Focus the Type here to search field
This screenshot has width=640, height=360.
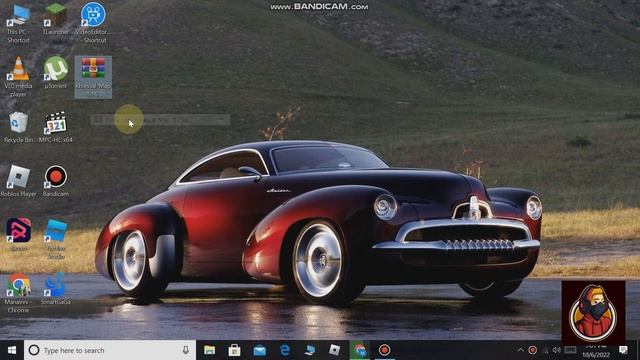(110, 350)
